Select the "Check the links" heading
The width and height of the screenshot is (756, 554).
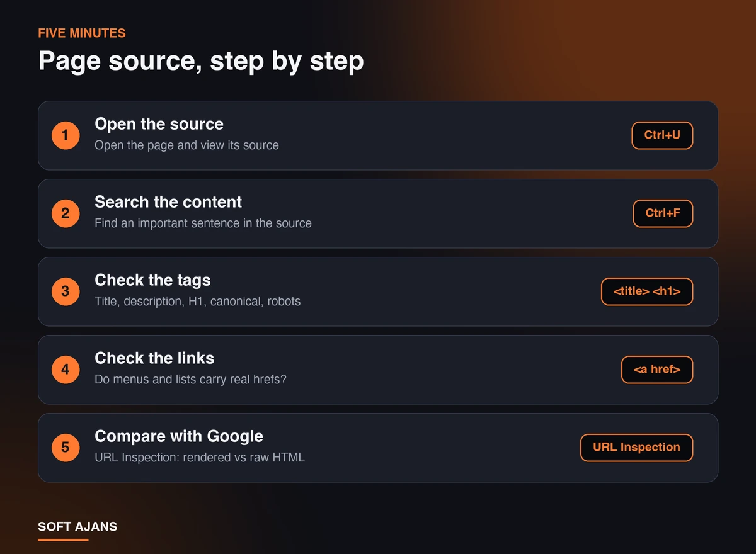click(154, 358)
